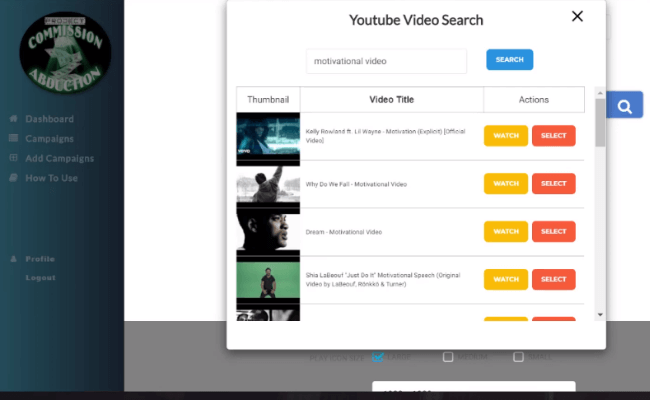Click the Campaigns list icon in sidebar
Viewport: 650px width, 400px height.
[x=13, y=138]
